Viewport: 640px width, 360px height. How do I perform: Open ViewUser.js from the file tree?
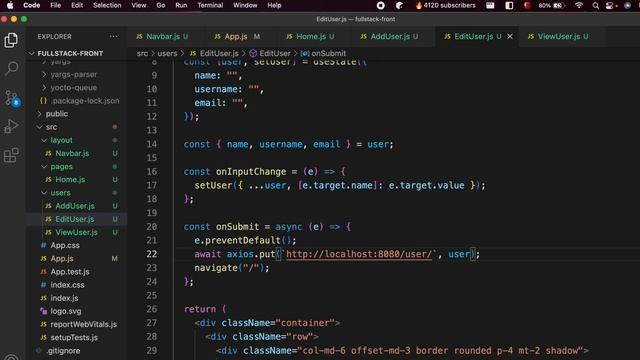78,232
